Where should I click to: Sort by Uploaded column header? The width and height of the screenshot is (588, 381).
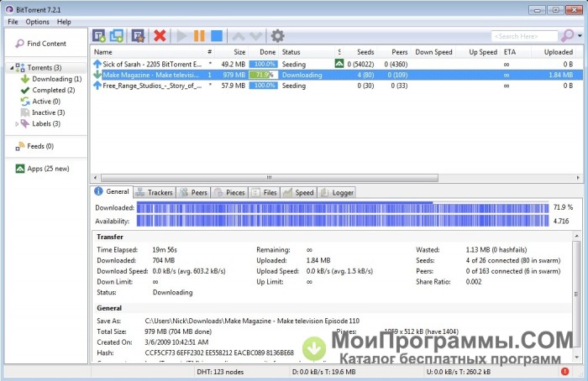(x=559, y=52)
